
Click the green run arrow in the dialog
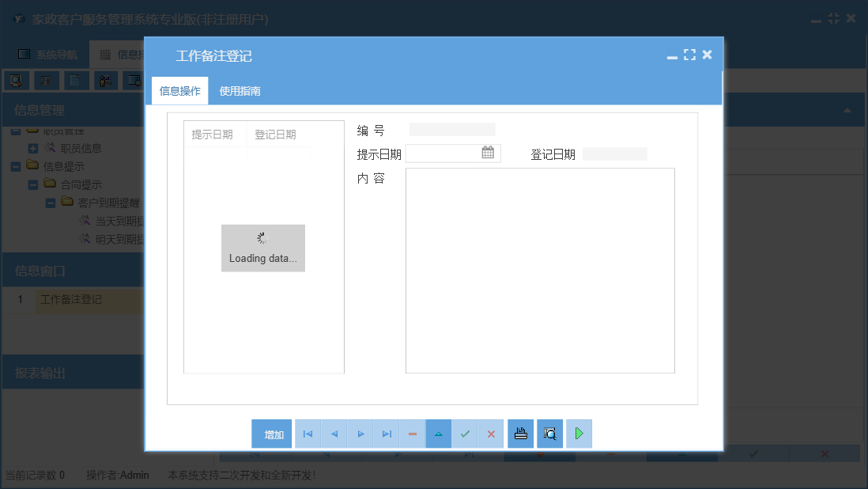click(579, 434)
